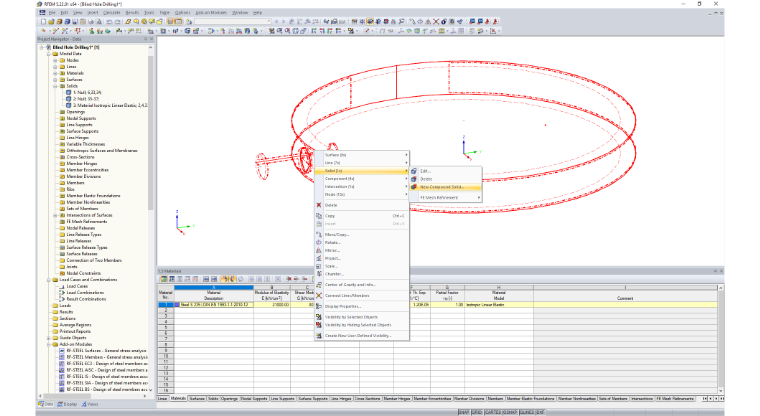Click the material description cell in row 1

click(x=214, y=305)
